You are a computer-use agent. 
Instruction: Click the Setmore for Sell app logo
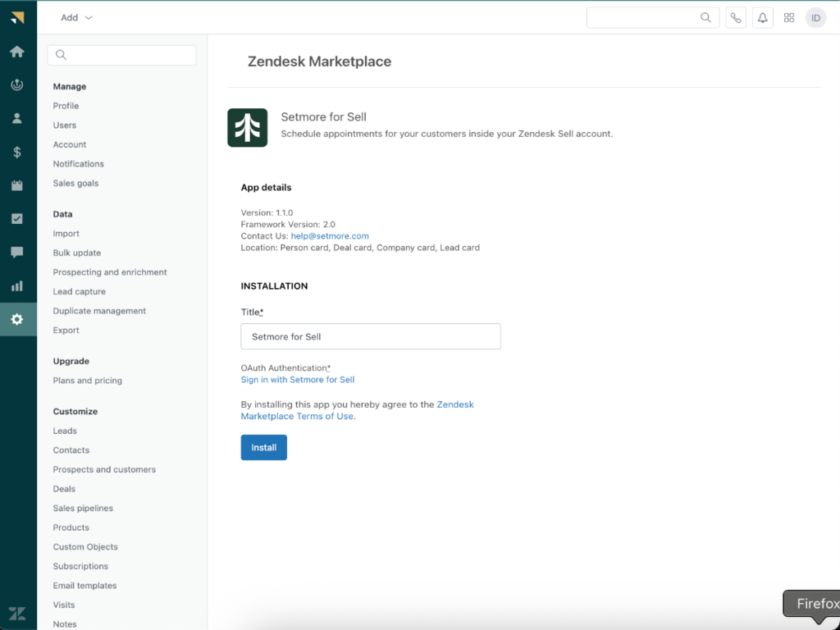(x=247, y=127)
